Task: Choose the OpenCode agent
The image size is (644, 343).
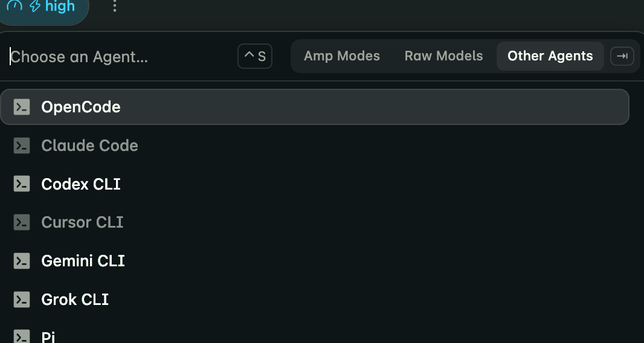Action: click(x=315, y=107)
